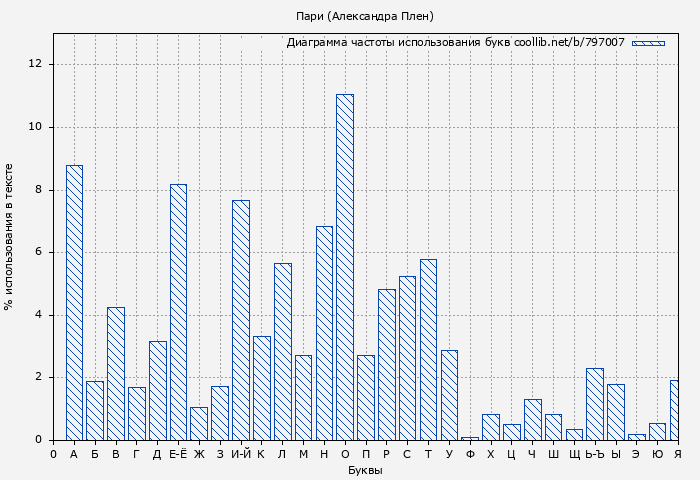Click the bar for letter А

(74, 302)
